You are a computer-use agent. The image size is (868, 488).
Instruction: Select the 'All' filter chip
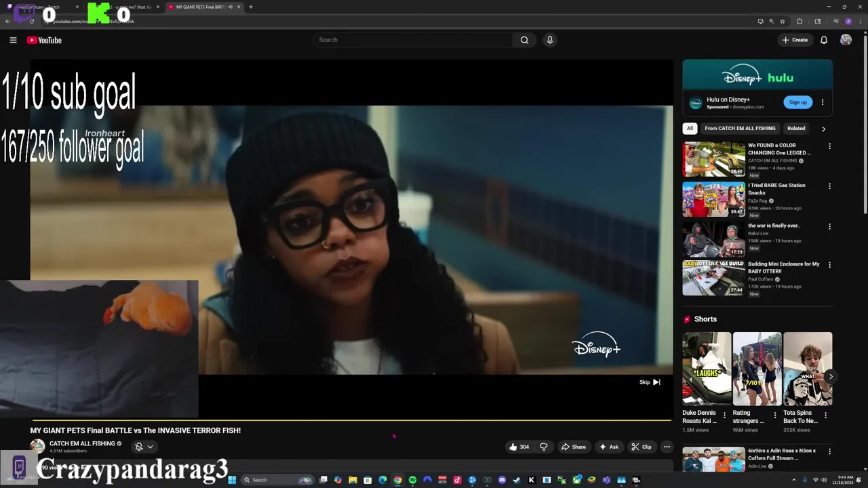(x=690, y=129)
